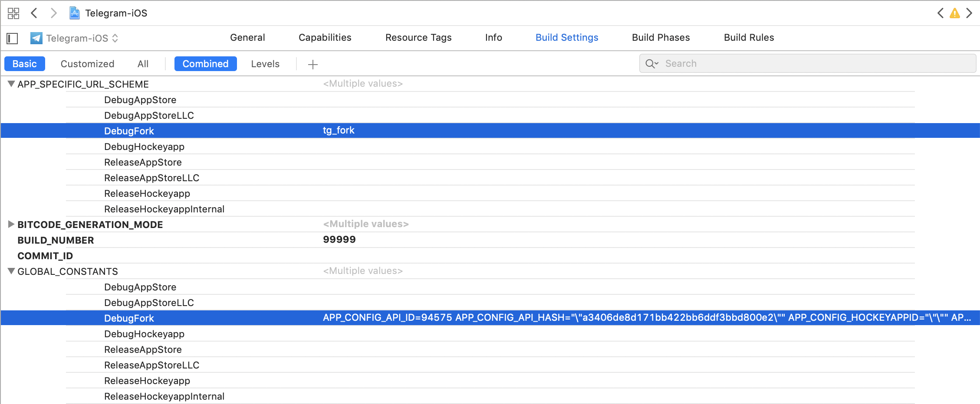Open search options magnifier menu
This screenshot has width=980, height=404.
652,64
